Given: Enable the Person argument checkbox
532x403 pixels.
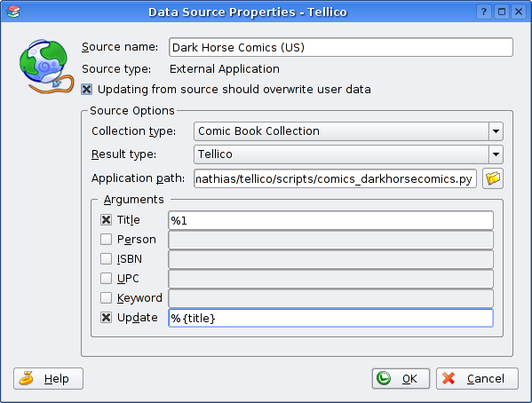Looking at the screenshot, I should tap(107, 239).
